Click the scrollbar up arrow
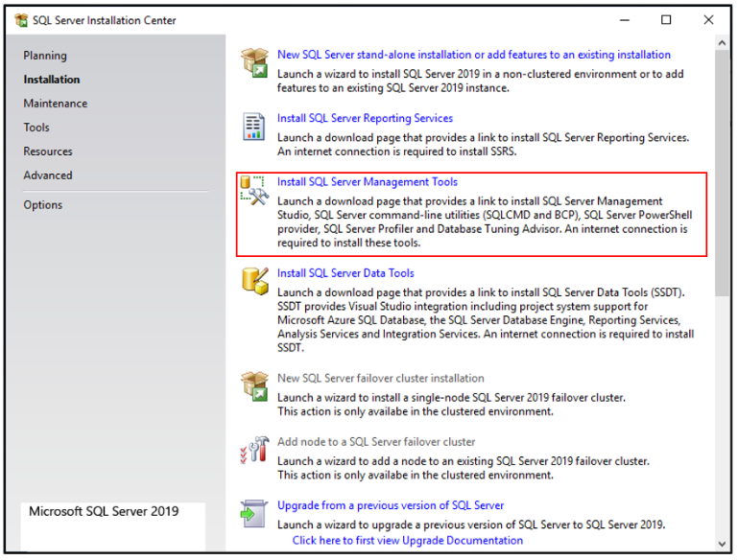The image size is (737, 560). 722,43
